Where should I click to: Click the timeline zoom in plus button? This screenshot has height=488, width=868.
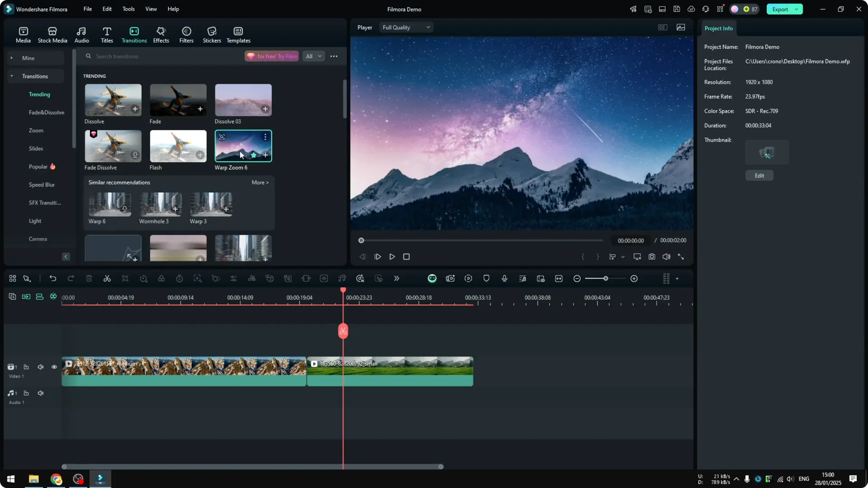(x=634, y=279)
